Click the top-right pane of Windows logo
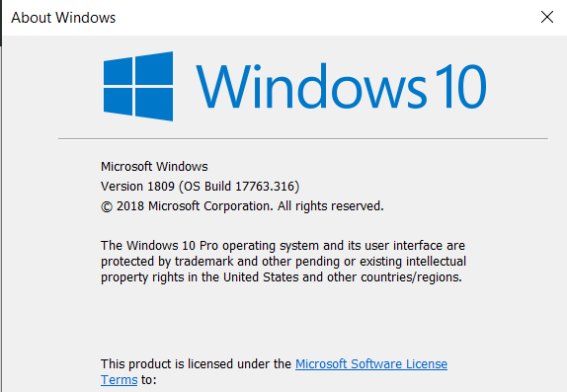The image size is (567, 392). click(154, 69)
